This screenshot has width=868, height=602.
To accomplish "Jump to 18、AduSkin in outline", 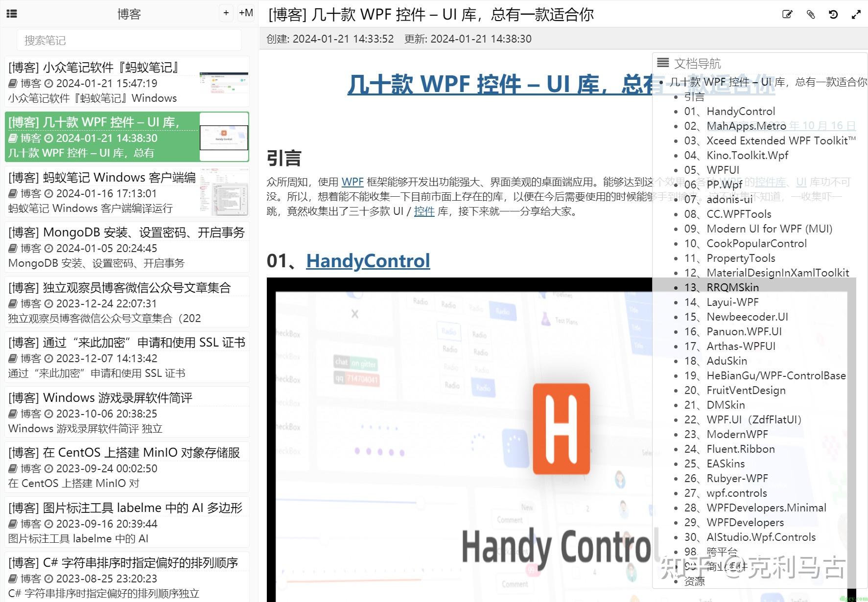I will pos(716,361).
